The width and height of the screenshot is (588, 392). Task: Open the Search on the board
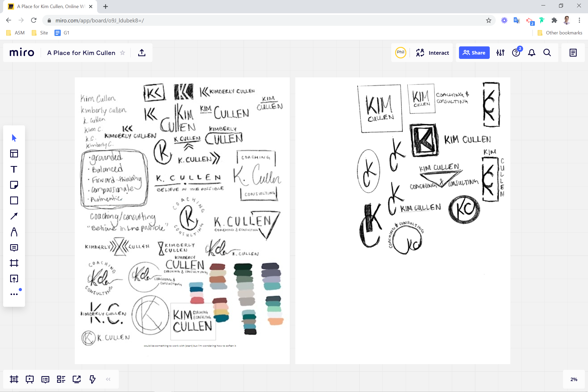547,53
